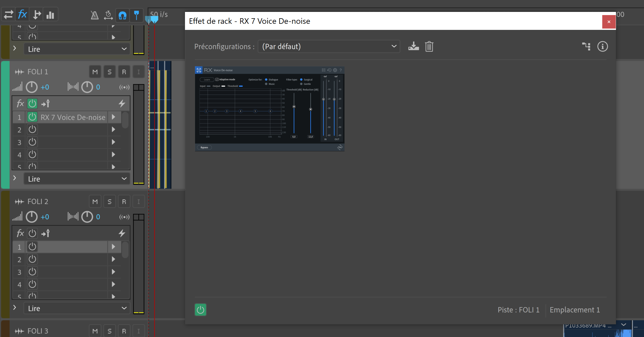Select the Gentle filter type
Screen dimensions: 644x337
coord(301,84)
